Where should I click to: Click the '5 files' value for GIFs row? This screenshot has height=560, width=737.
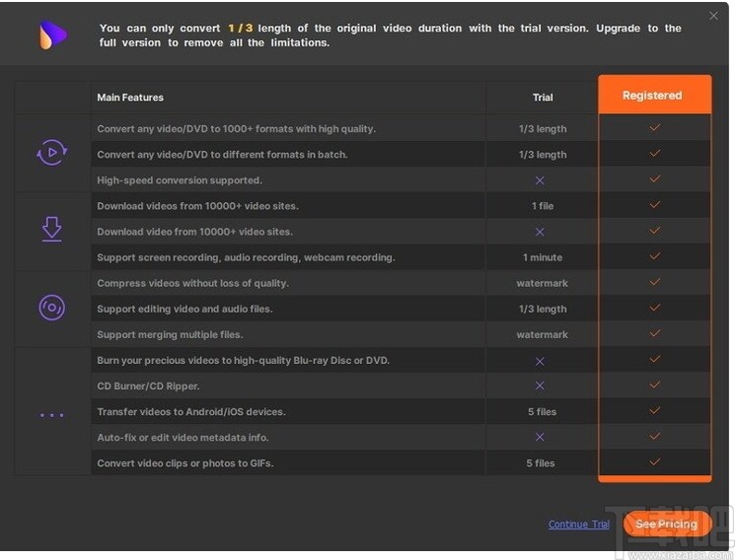click(x=541, y=463)
